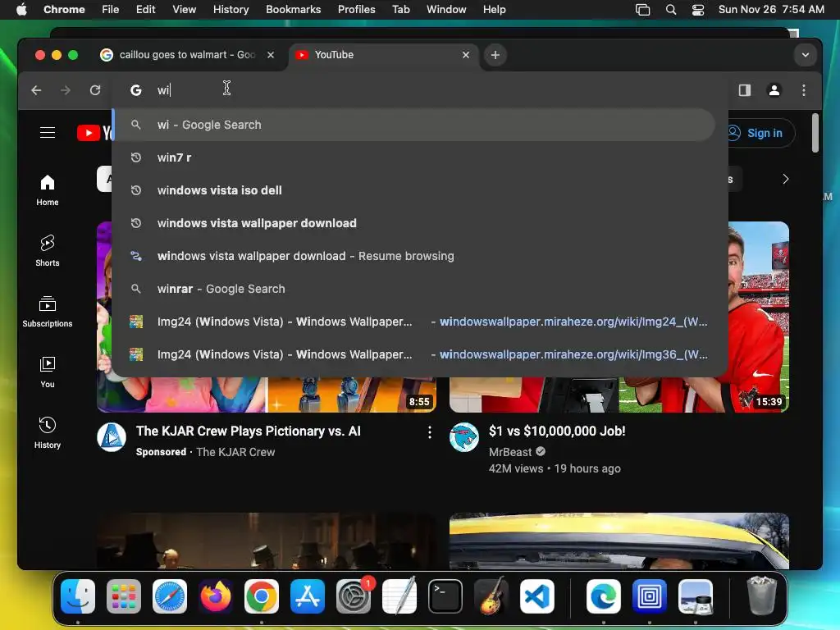Screen dimensions: 840x630
Task: Open Launchpad from the Dock
Action: 124,596
